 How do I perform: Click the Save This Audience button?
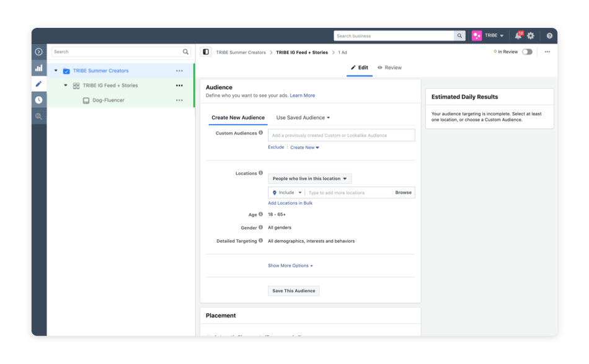294,291
